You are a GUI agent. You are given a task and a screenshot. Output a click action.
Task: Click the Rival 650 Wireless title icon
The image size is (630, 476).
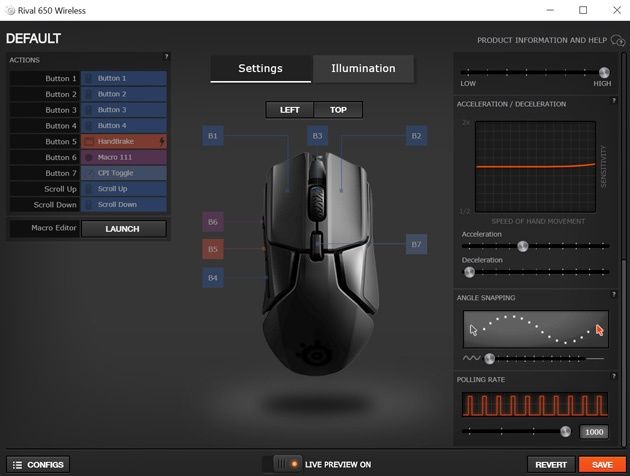[x=10, y=11]
